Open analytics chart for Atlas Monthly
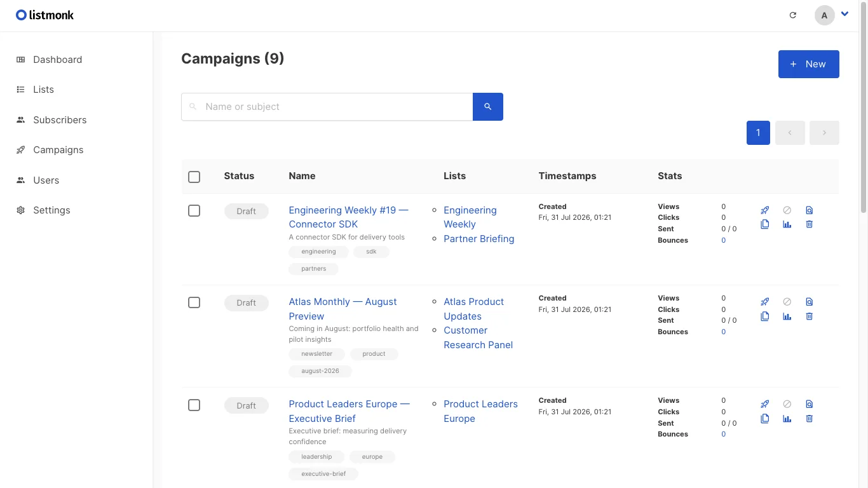Image resolution: width=868 pixels, height=488 pixels. 787,316
